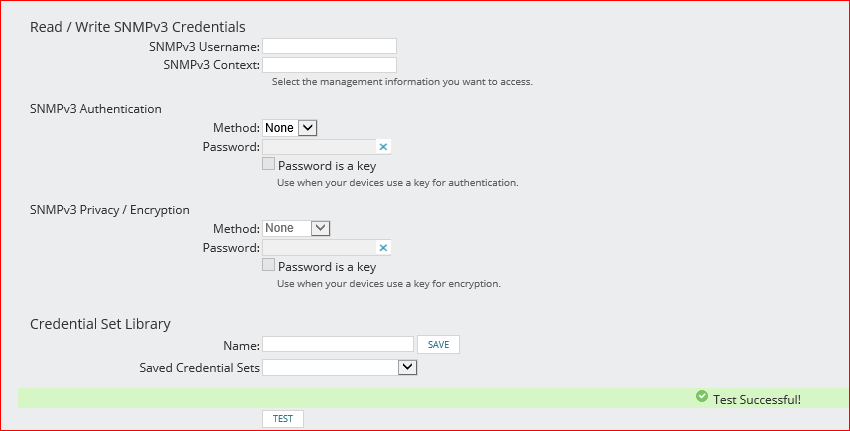This screenshot has width=850, height=431.
Task: Clear the Privacy / Encryption password field icon
Action: point(383,248)
